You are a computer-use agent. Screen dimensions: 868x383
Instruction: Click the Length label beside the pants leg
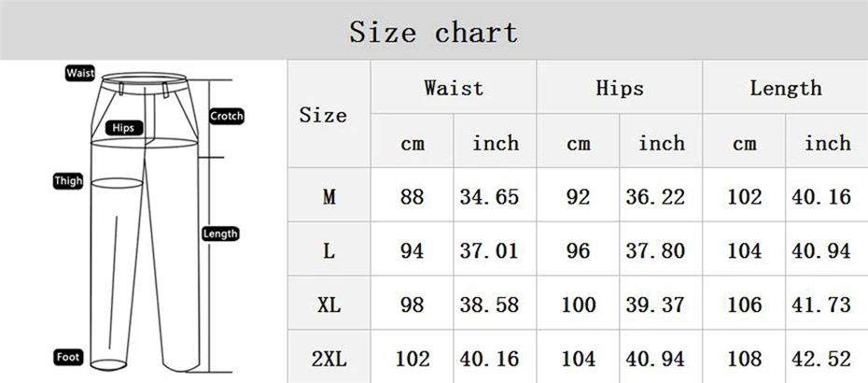pyautogui.click(x=220, y=234)
